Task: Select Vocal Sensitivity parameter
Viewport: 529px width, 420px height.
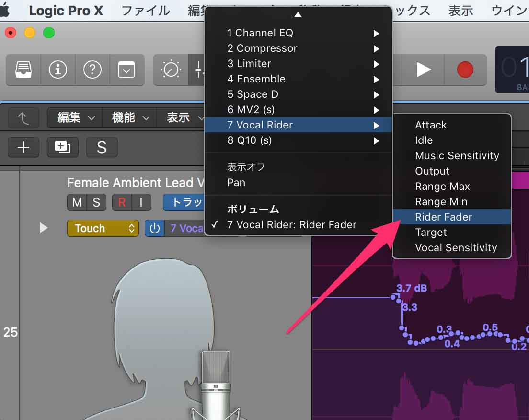Action: [x=452, y=248]
